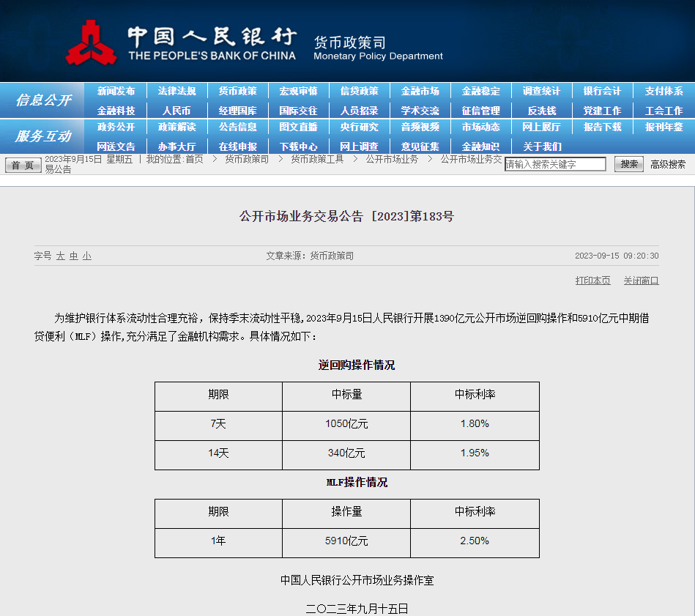Click 打印本页 to print the page

[x=592, y=281]
